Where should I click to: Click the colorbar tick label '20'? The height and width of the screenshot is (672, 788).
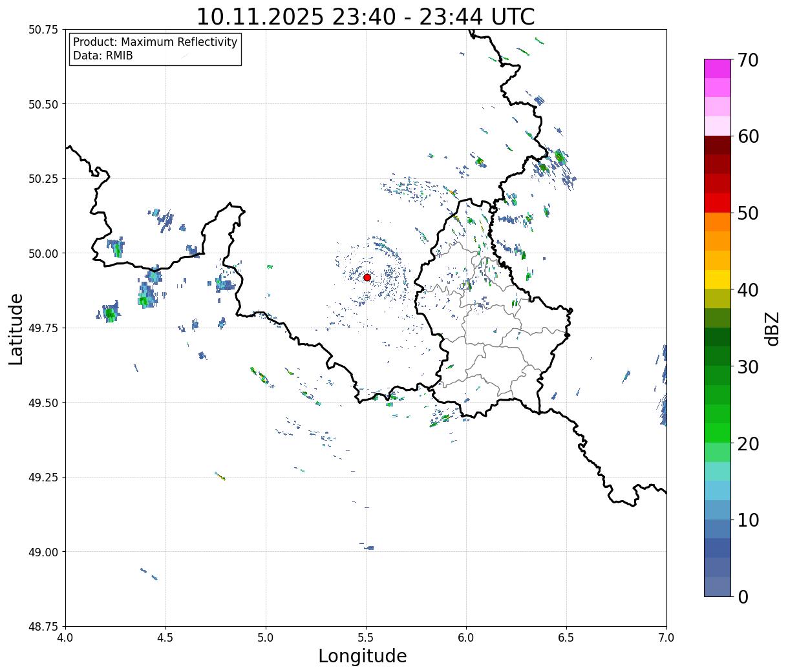747,444
